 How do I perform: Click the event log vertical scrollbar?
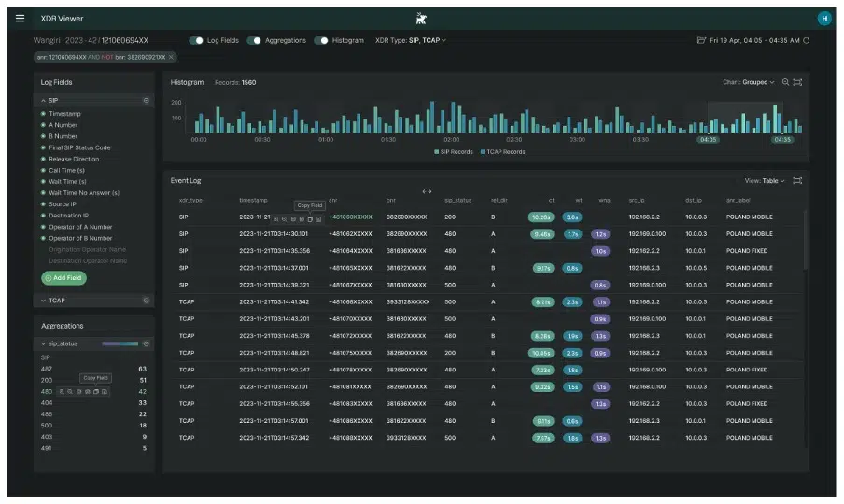click(805, 239)
